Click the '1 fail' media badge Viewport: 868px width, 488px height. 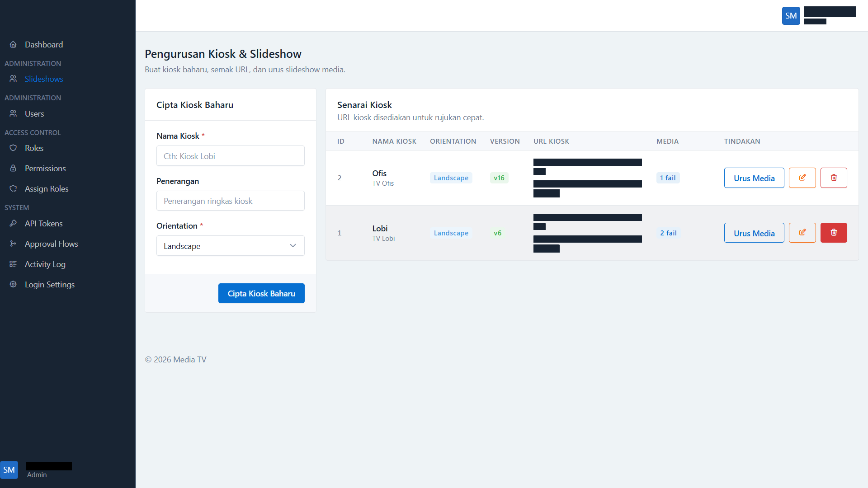click(668, 178)
